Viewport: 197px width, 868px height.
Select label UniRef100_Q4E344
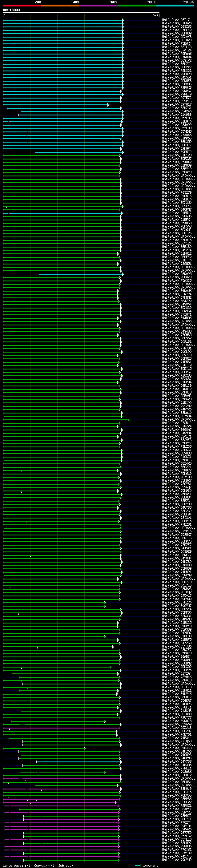pos(177,737)
